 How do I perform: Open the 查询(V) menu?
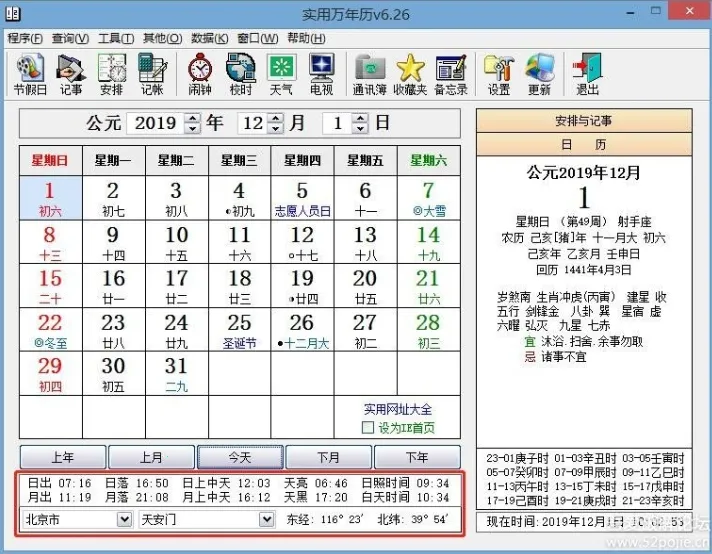70,38
